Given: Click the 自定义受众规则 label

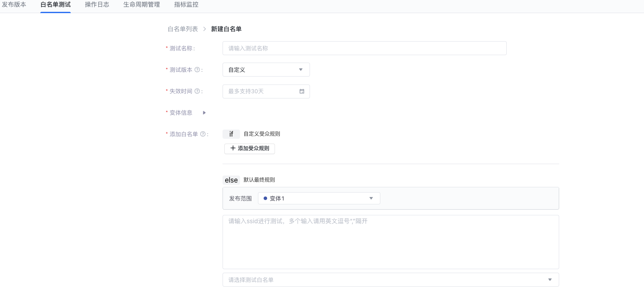Looking at the screenshot, I should [262, 134].
